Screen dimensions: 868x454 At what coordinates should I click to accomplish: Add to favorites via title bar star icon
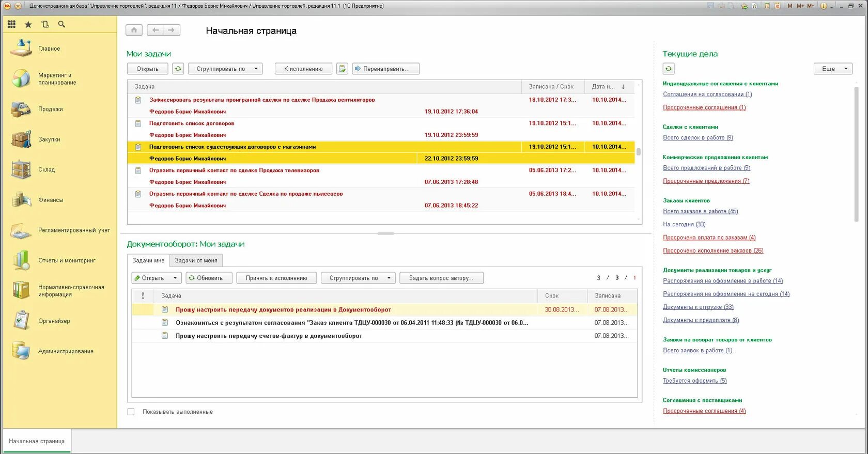[x=745, y=6]
